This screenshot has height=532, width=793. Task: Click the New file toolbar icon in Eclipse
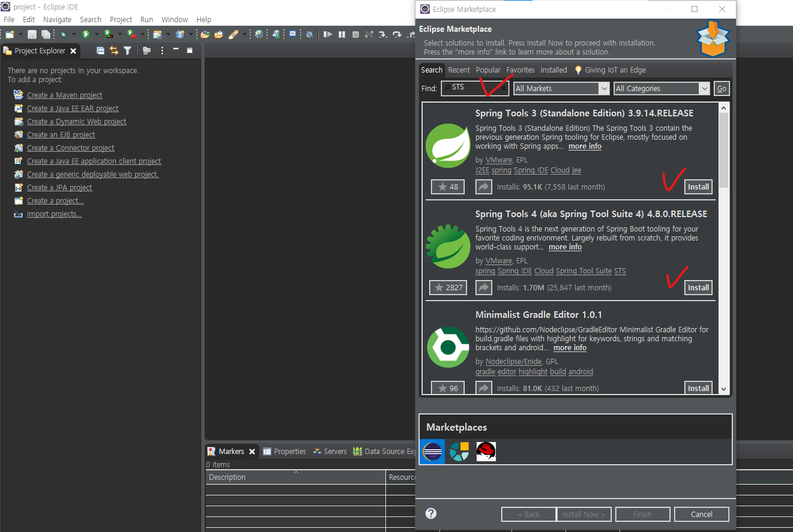[x=10, y=34]
